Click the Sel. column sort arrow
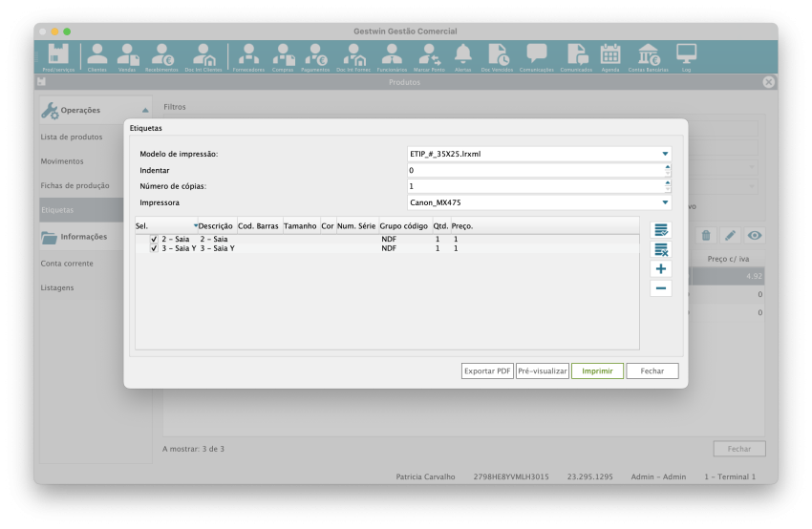The height and width of the screenshot is (529, 812). tap(196, 226)
